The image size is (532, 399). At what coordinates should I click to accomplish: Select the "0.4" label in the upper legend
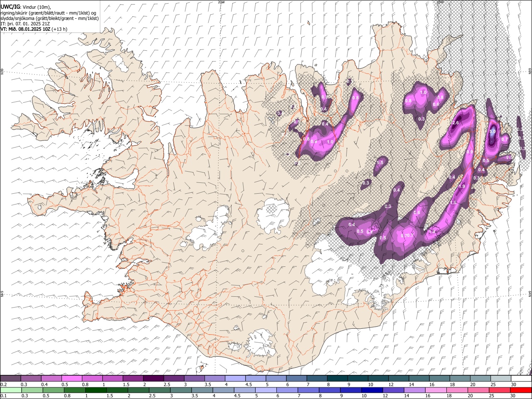pos(45,384)
